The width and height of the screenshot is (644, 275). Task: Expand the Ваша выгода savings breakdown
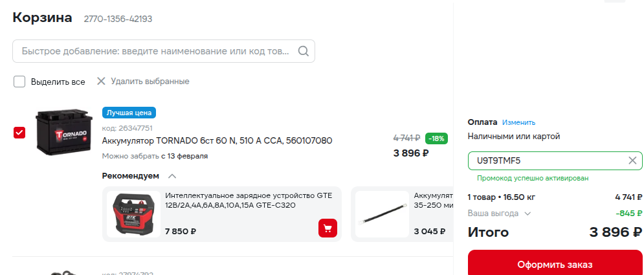527,213
